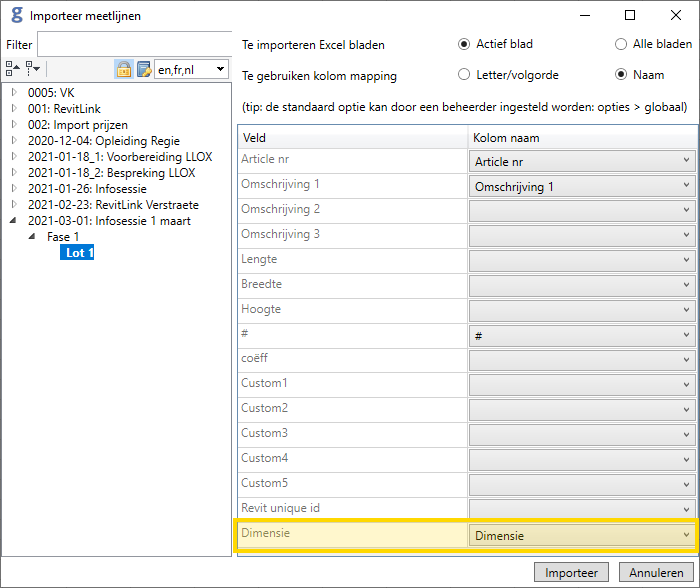The height and width of the screenshot is (588, 700).
Task: Open the Article nr column dropdown
Action: (582, 161)
